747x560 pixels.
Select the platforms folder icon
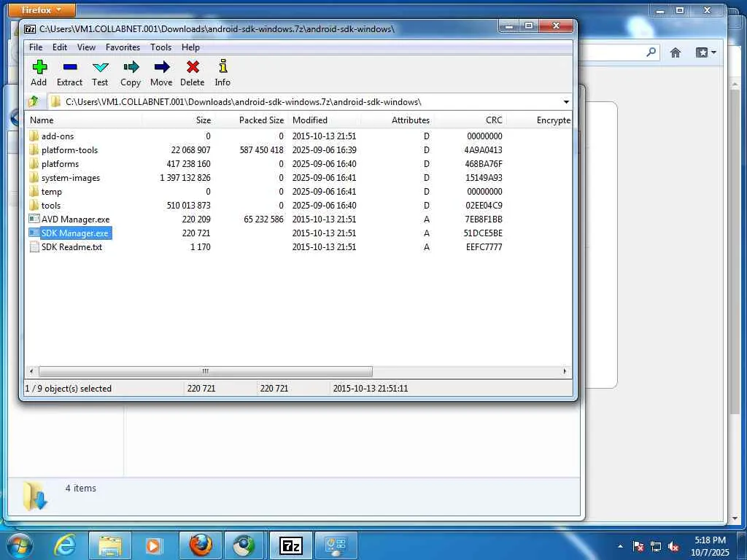34,164
